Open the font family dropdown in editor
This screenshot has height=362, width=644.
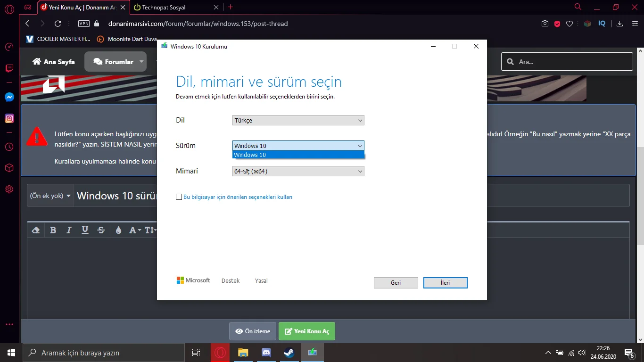(x=135, y=230)
